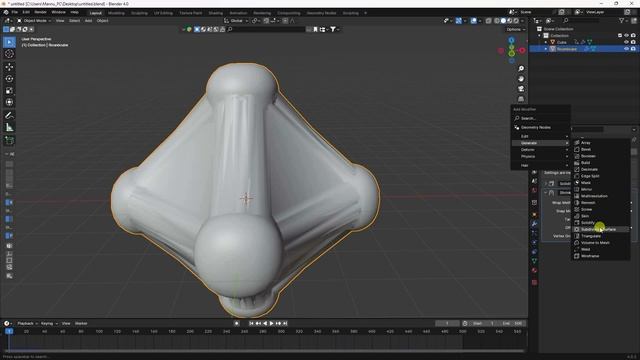This screenshot has height=360, width=640.
Task: Click the Mirror modifier icon
Action: (577, 189)
